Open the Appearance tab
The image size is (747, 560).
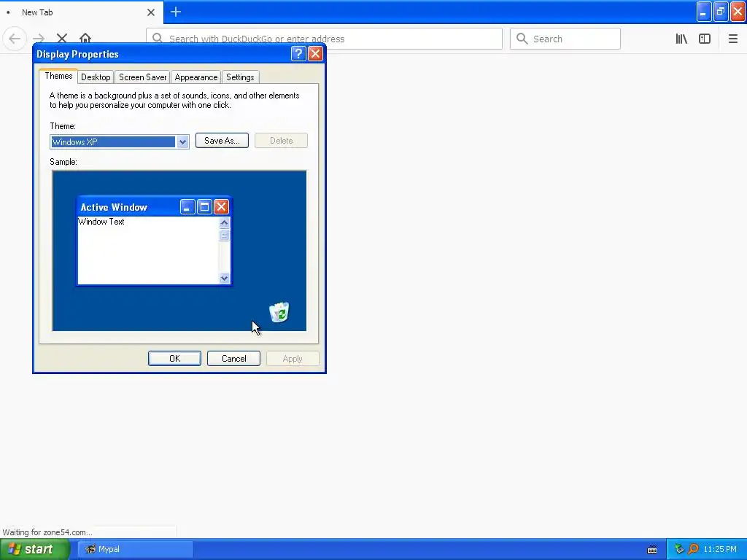[196, 77]
